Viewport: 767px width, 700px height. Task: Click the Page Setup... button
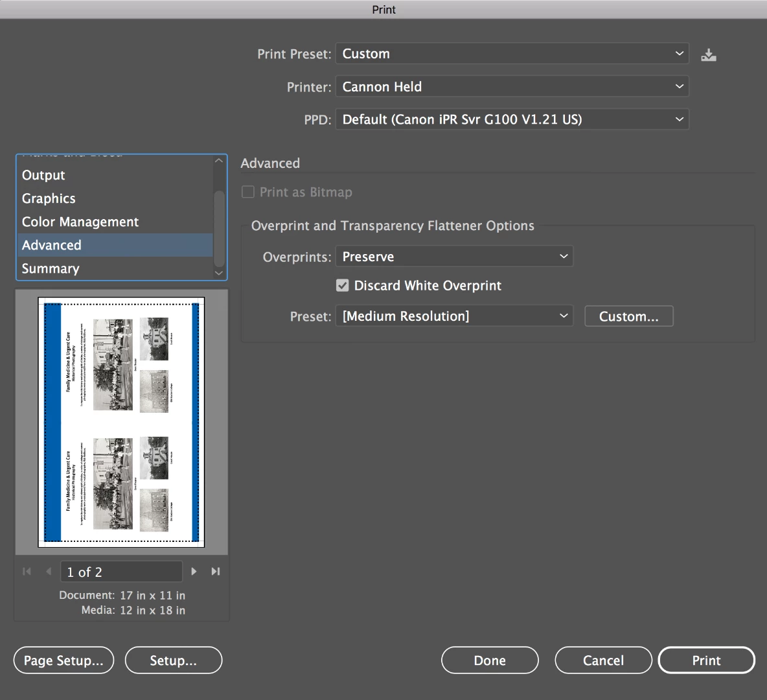tap(63, 660)
